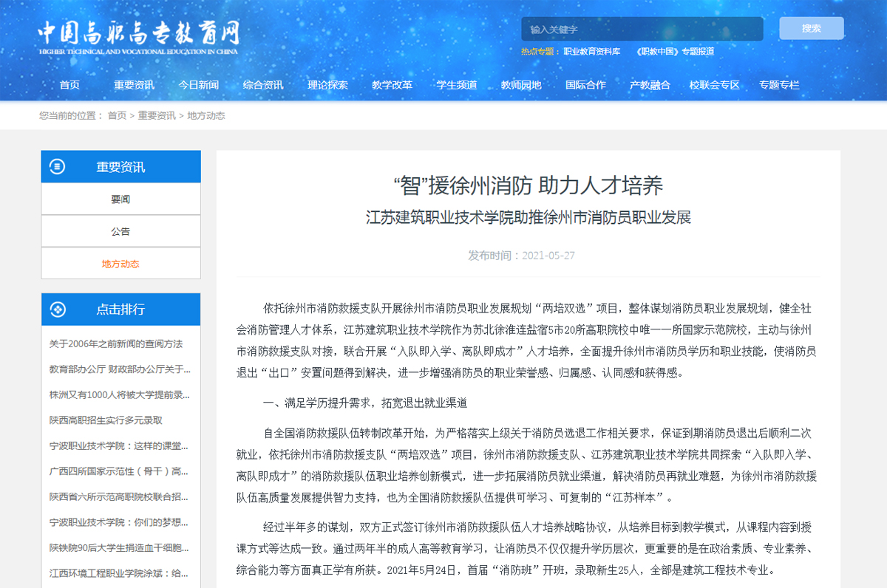Viewport: 887px width, 588px height.
Task: Select the 要闻 sidebar tab
Action: 120,199
